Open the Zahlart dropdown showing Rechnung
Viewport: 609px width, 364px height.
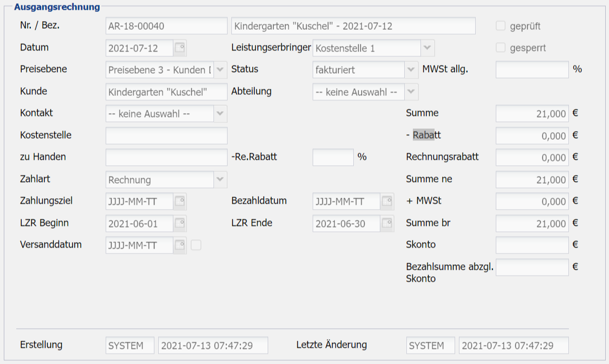221,179
